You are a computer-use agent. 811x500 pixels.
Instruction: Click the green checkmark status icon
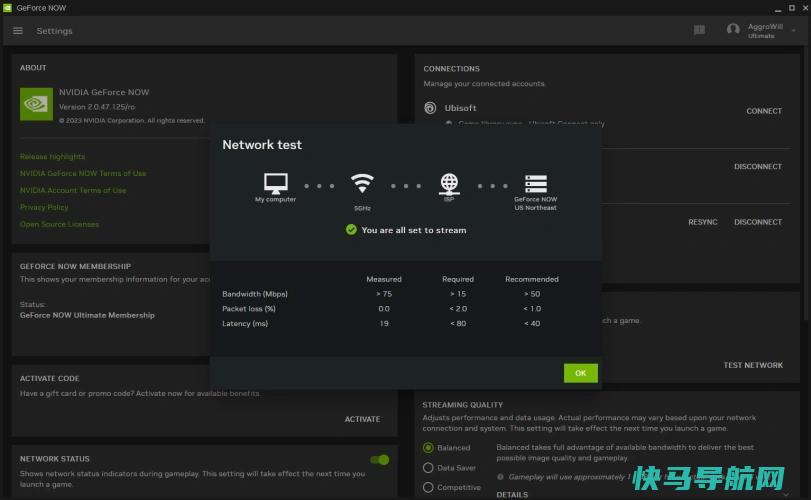click(x=351, y=230)
